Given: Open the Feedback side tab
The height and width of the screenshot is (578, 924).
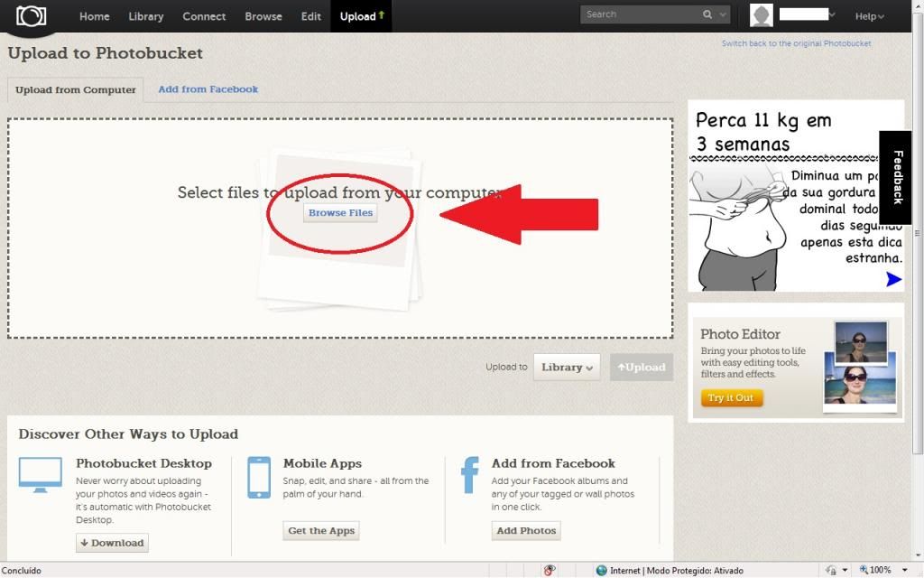Looking at the screenshot, I should (896, 177).
